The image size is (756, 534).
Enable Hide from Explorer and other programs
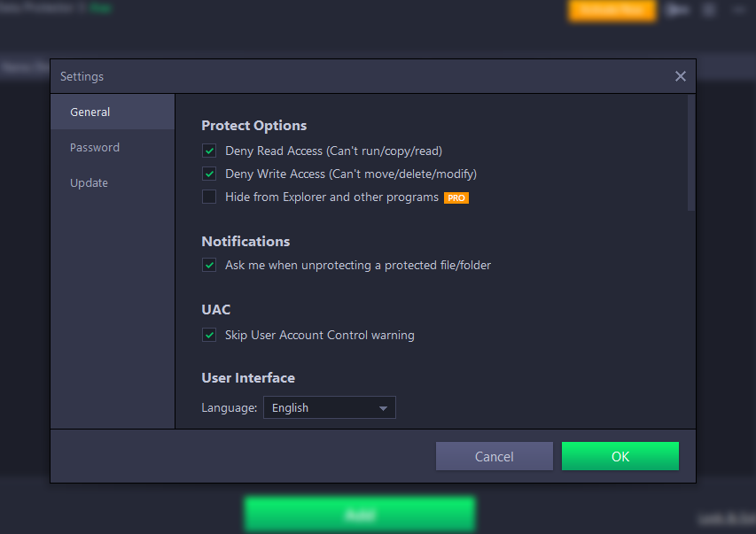pos(209,197)
